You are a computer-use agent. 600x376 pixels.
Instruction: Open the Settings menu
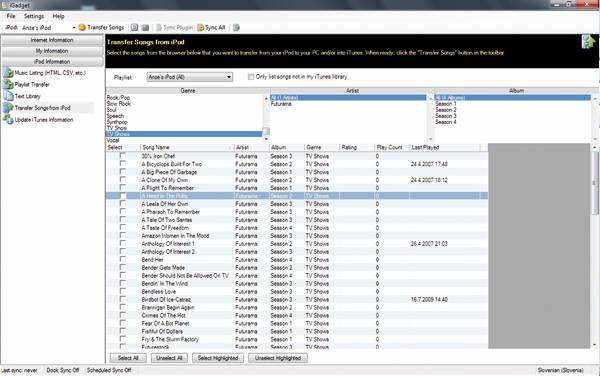point(34,16)
